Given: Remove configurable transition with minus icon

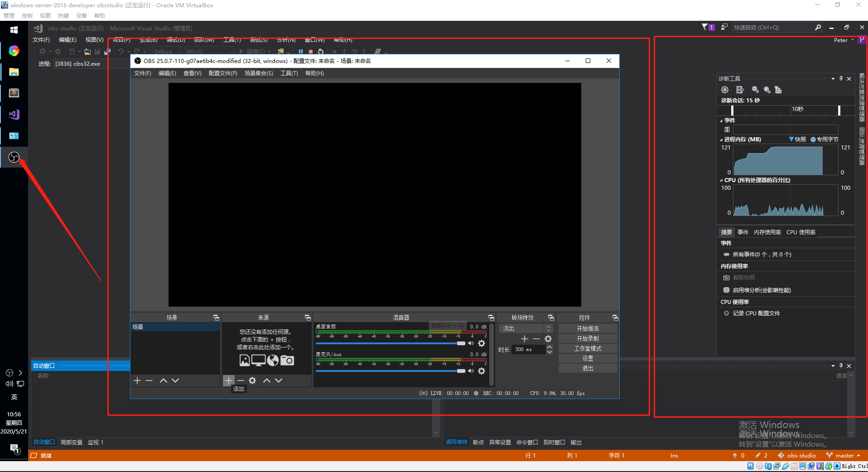Looking at the screenshot, I should coord(536,339).
